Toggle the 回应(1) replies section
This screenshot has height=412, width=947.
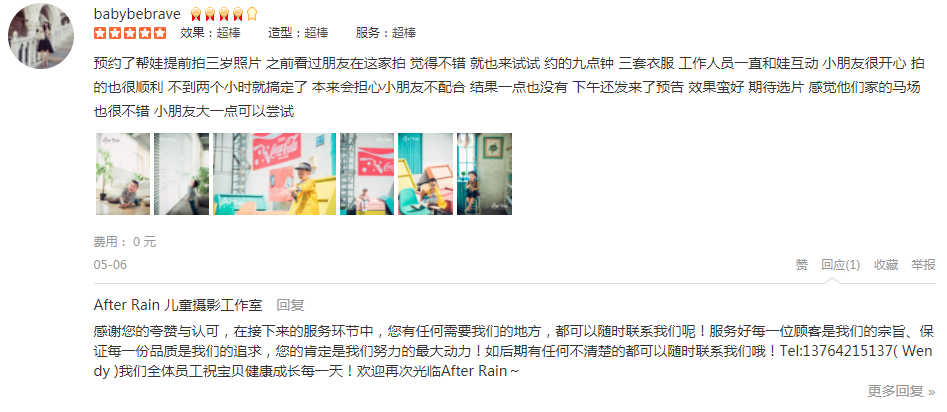click(840, 265)
